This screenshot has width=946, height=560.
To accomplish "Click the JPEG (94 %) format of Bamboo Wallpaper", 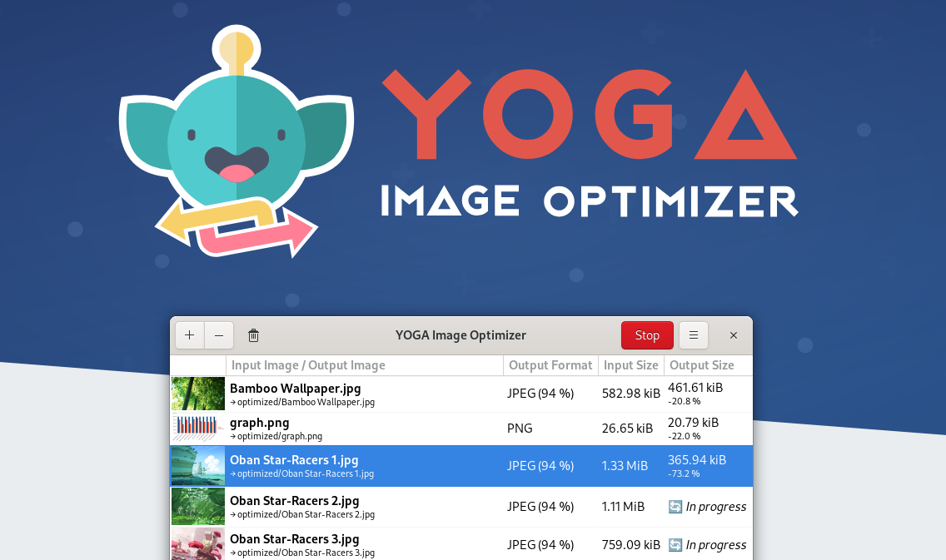I will tap(540, 394).
